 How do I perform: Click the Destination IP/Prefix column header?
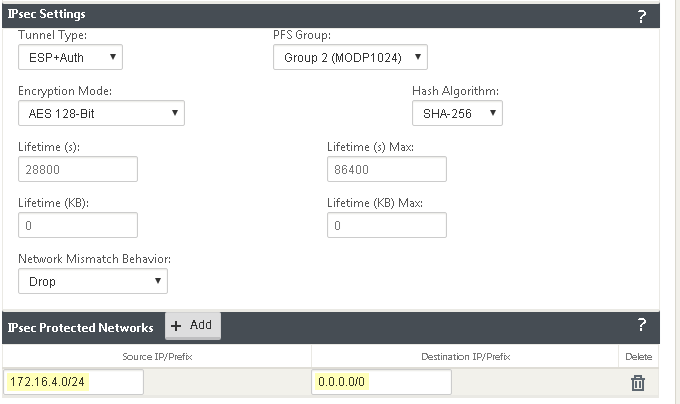tap(465, 356)
